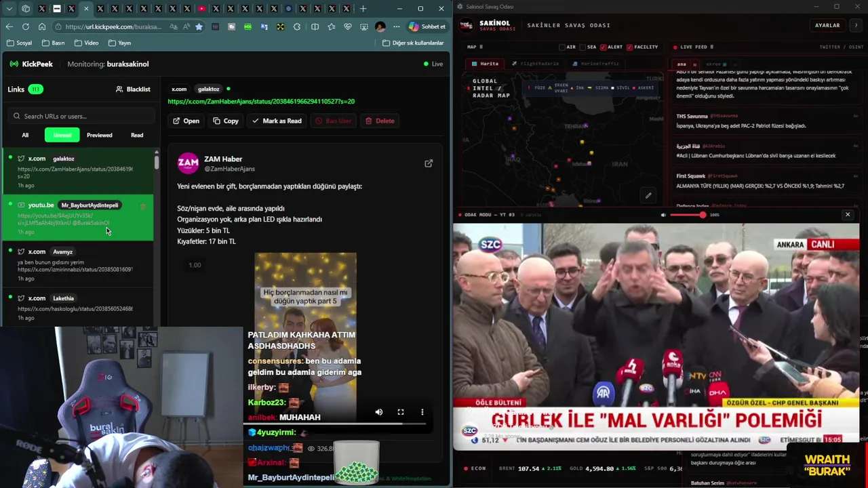Go to the browser home page
868x488 pixels.
click(x=42, y=26)
